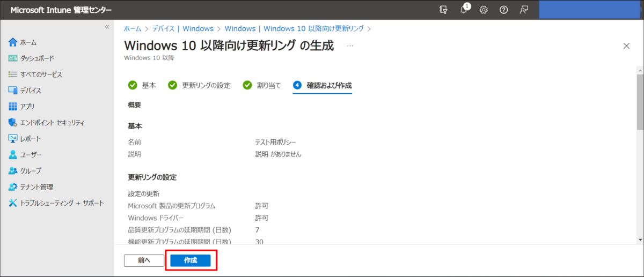Switch to the 基本 step tab

pyautogui.click(x=142, y=85)
